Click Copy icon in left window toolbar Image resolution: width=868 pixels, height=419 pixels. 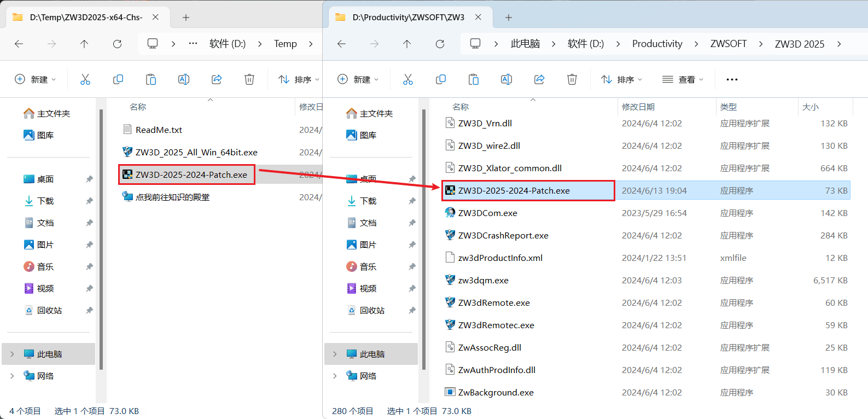[118, 79]
